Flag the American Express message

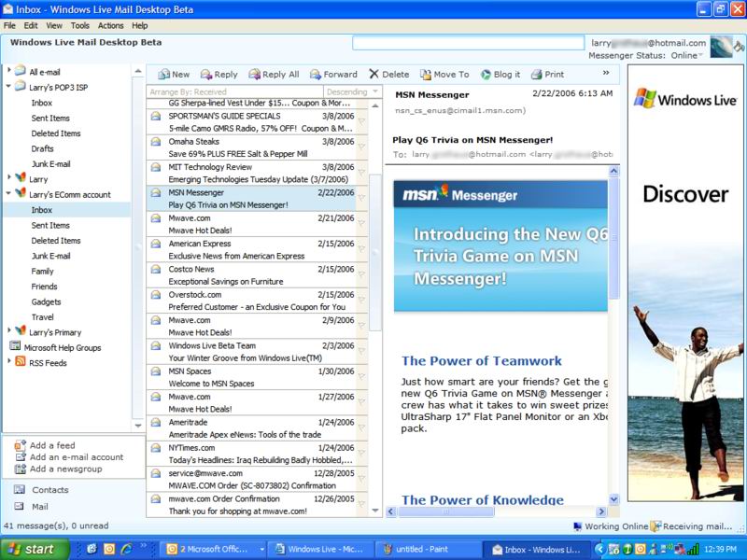361,249
